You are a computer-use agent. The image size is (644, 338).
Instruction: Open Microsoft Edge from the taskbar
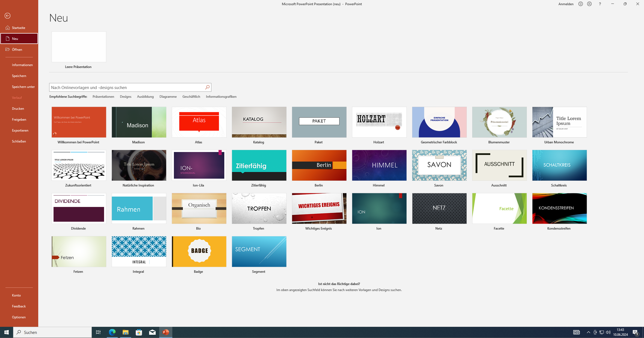(112, 332)
